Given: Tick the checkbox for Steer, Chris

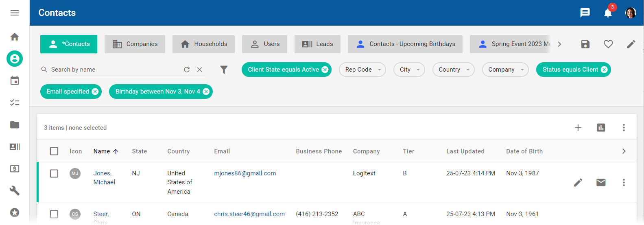Looking at the screenshot, I should pyautogui.click(x=54, y=214).
